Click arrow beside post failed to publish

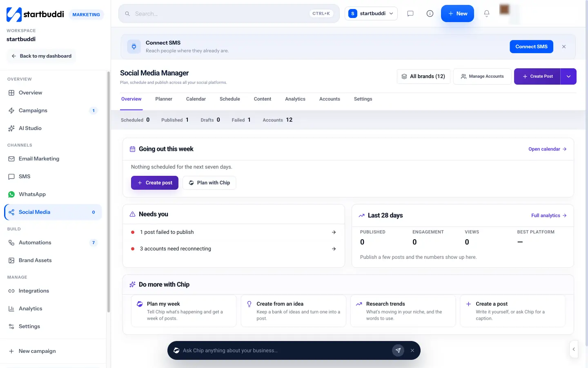[x=334, y=232]
